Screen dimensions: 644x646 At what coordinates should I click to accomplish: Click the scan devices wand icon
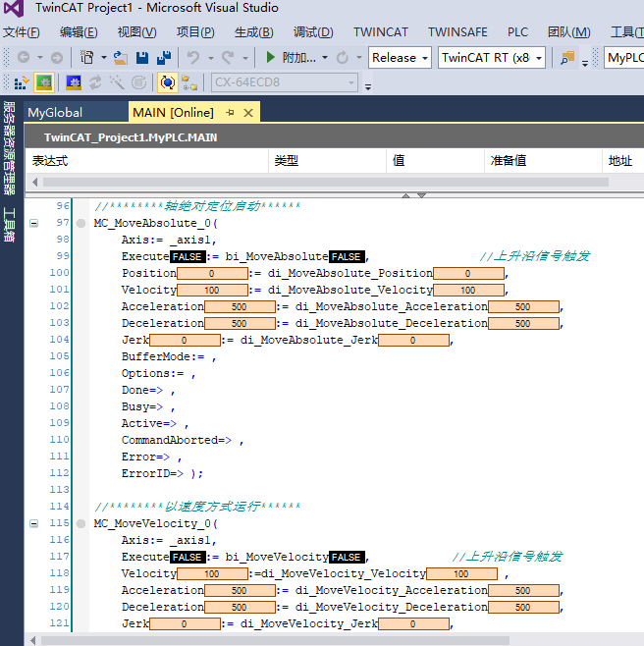[117, 82]
